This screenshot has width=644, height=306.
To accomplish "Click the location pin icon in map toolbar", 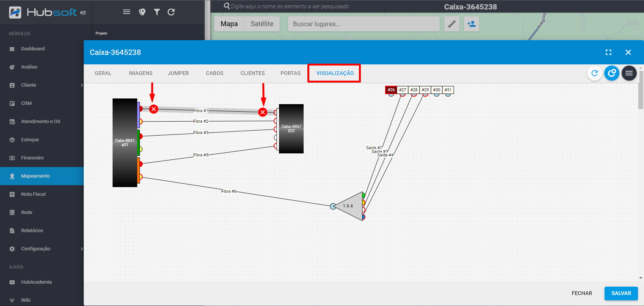I will click(x=142, y=12).
